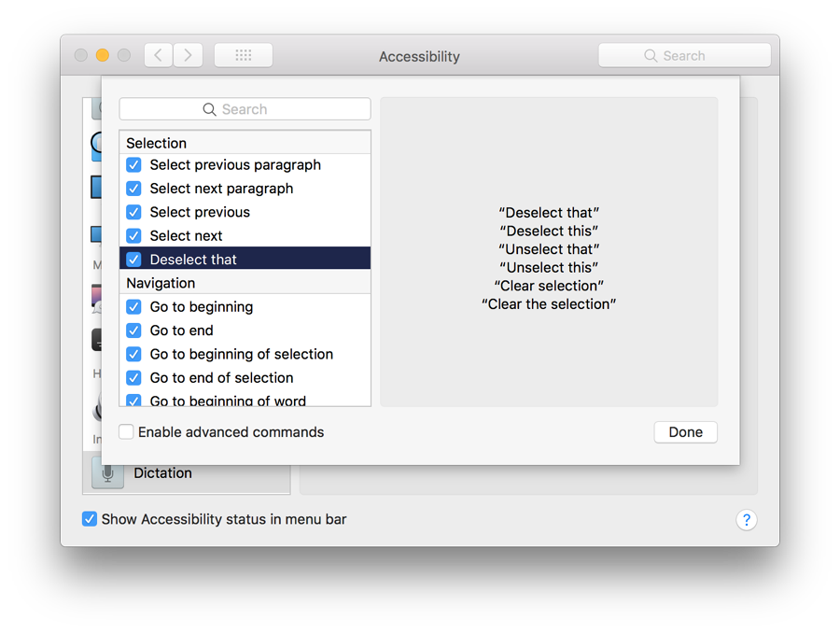Screen dimensions: 840x633
Task: Select the Select previous command text
Action: coord(200,212)
